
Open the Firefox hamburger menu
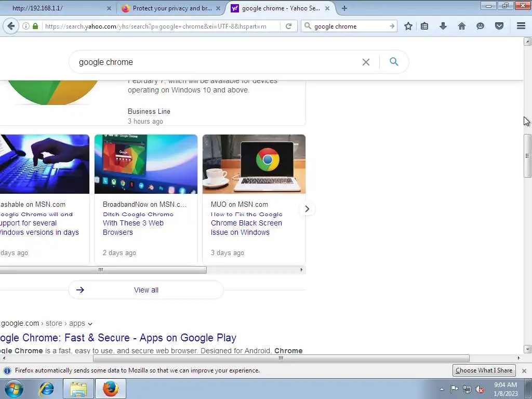coord(521,26)
